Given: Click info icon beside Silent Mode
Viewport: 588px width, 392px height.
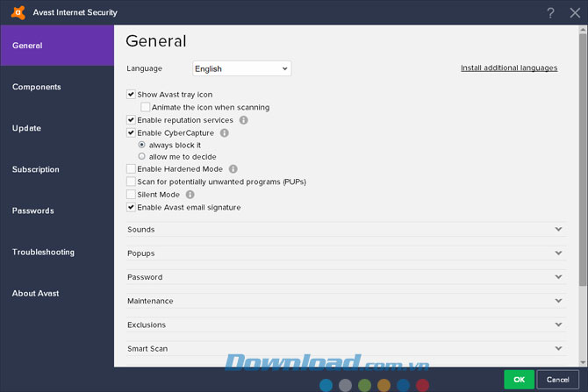Looking at the screenshot, I should tap(190, 195).
